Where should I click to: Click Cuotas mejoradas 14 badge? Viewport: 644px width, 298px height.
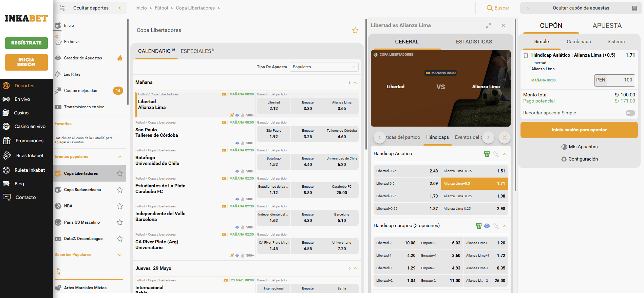[x=118, y=91]
